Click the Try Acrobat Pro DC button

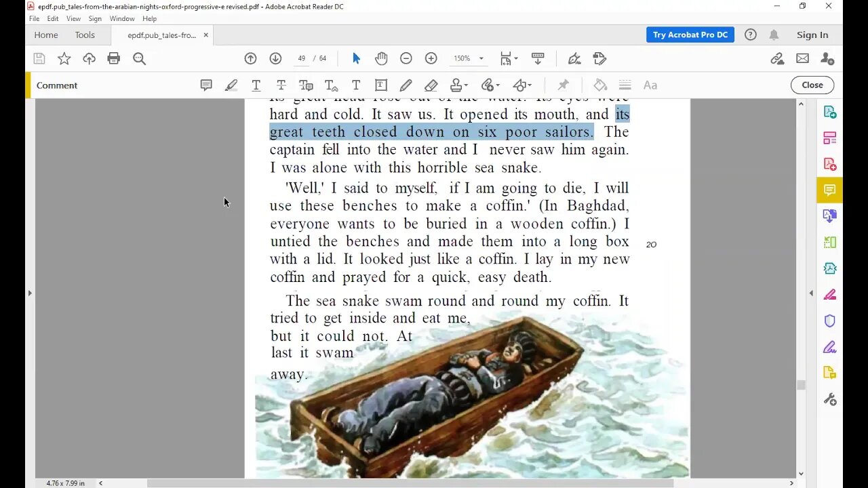(690, 35)
